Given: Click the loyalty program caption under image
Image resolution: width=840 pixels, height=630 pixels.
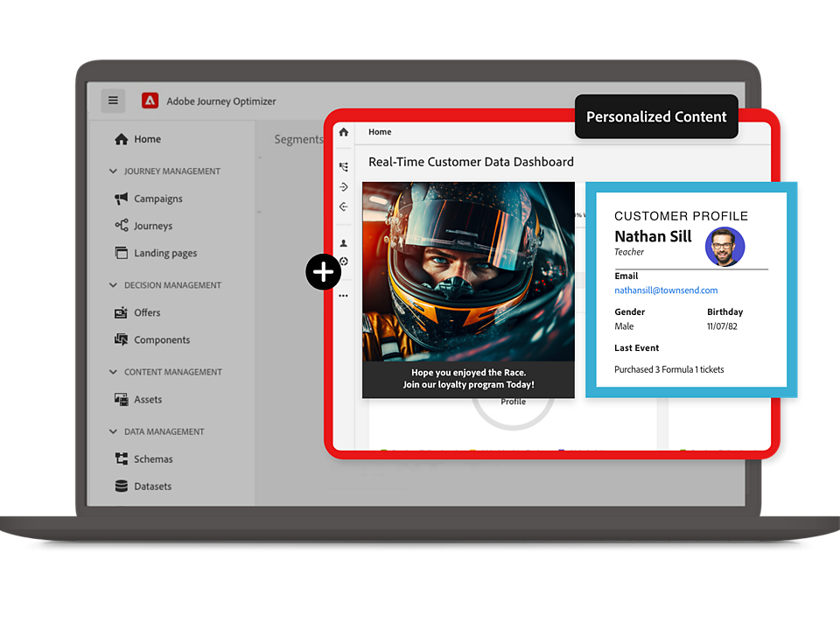Looking at the screenshot, I should 468,379.
